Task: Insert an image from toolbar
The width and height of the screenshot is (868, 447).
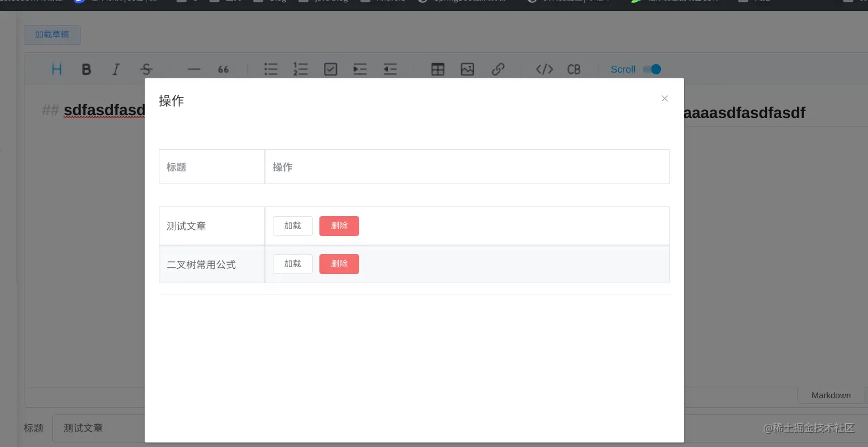Action: tap(467, 69)
